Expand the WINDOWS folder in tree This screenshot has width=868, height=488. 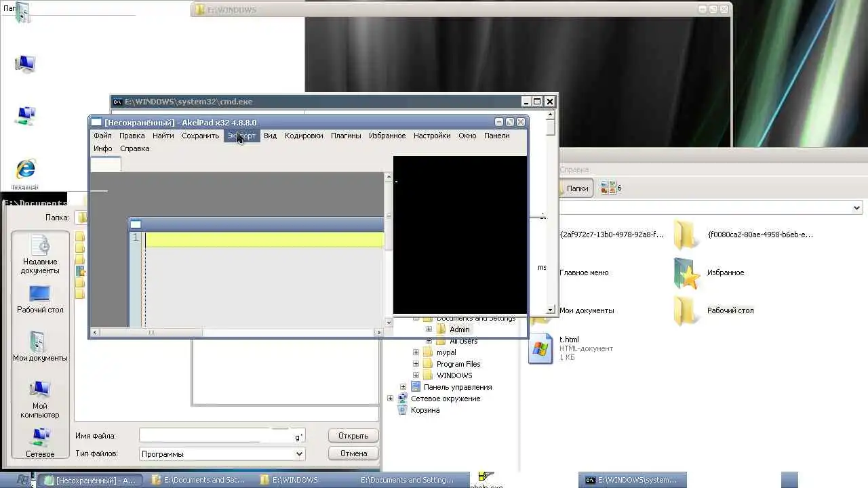tap(416, 375)
